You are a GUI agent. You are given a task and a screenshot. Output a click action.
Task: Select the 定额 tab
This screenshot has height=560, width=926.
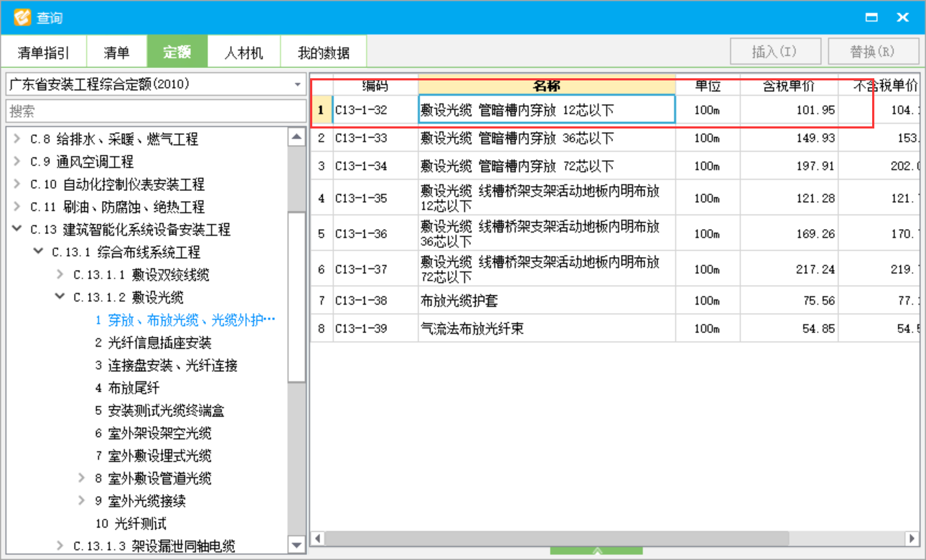point(177,52)
